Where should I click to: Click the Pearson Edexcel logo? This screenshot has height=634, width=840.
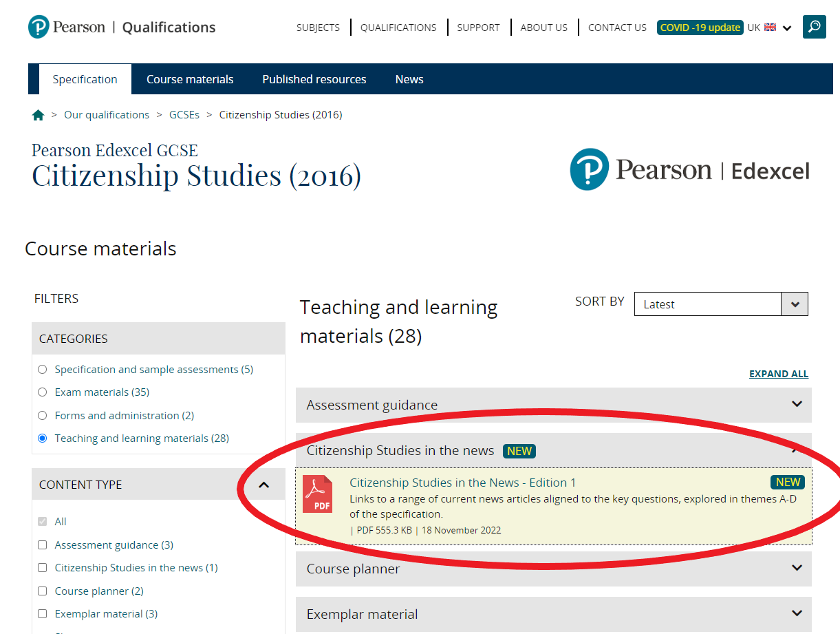tap(689, 169)
